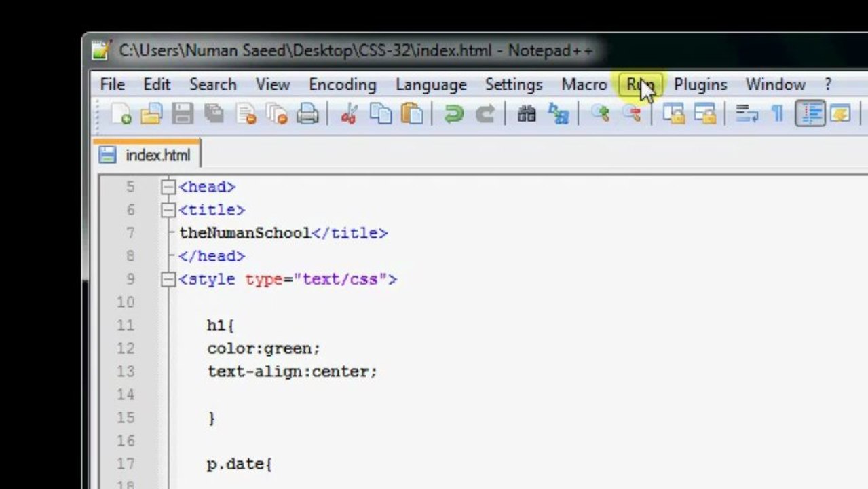This screenshot has width=868, height=489.
Task: Click line number 10 in the margin
Action: pyautogui.click(x=126, y=302)
